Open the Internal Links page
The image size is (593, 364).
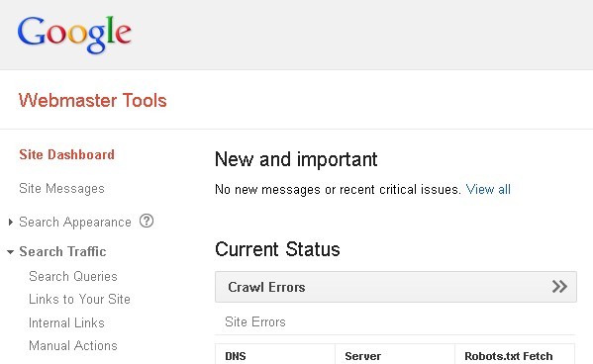point(66,322)
